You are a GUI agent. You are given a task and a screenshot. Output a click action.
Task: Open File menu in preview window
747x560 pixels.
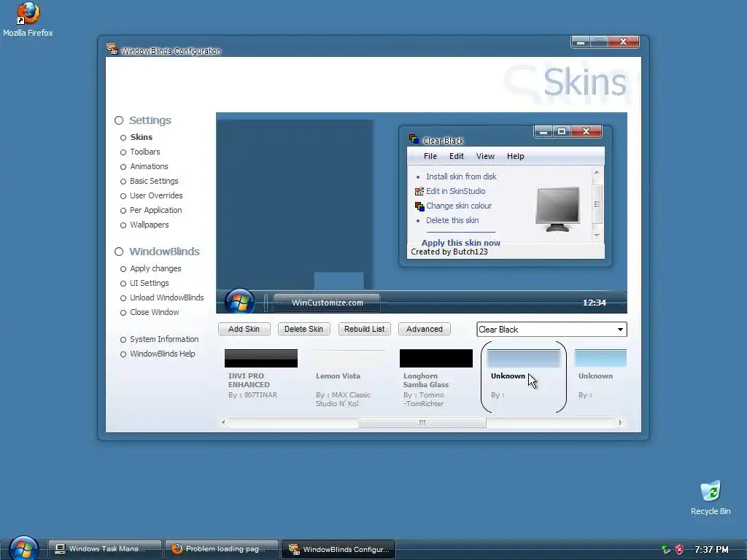[430, 156]
